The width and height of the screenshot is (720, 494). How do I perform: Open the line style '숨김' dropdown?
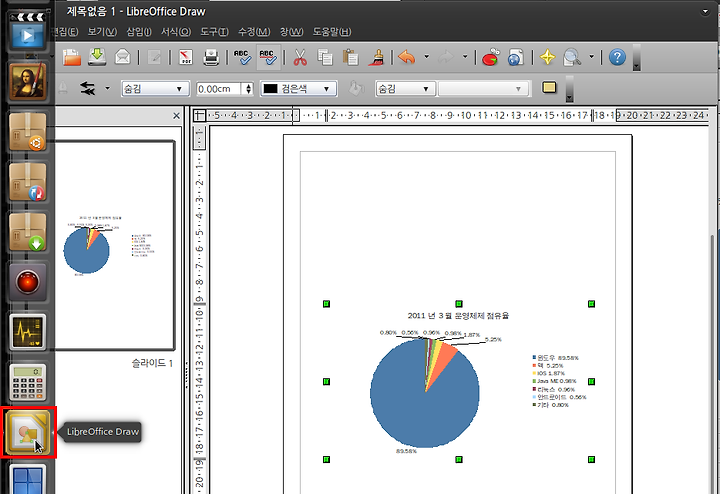[x=155, y=89]
